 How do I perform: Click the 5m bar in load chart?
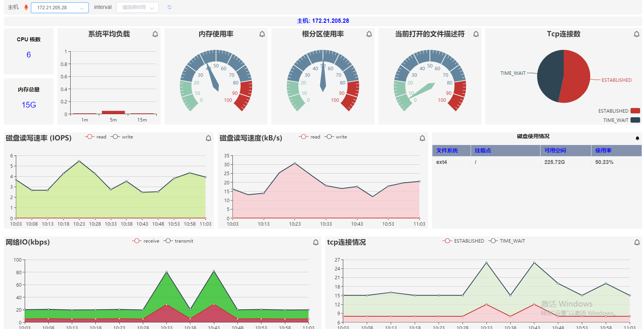[x=113, y=112]
